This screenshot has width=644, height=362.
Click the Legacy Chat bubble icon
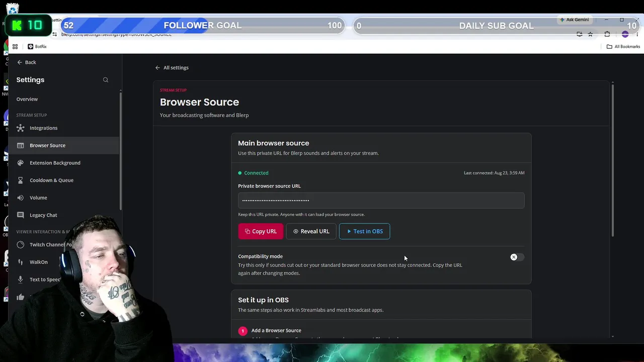click(x=20, y=215)
